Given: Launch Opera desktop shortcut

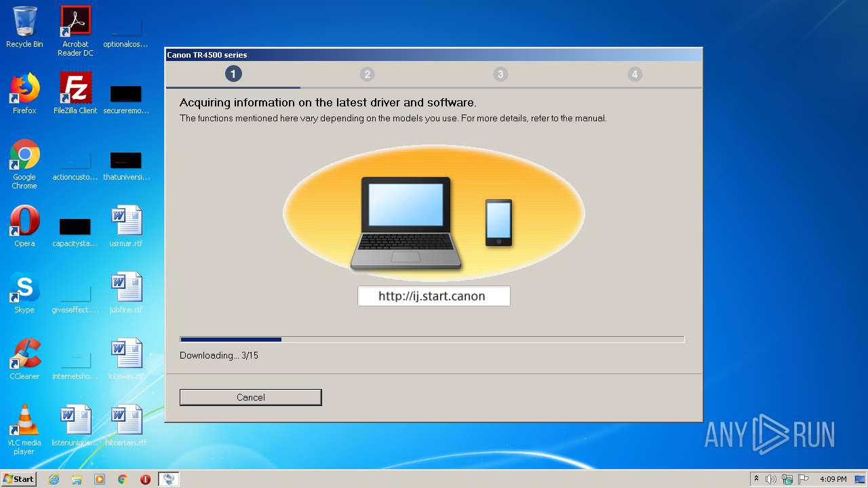Looking at the screenshot, I should point(24,226).
